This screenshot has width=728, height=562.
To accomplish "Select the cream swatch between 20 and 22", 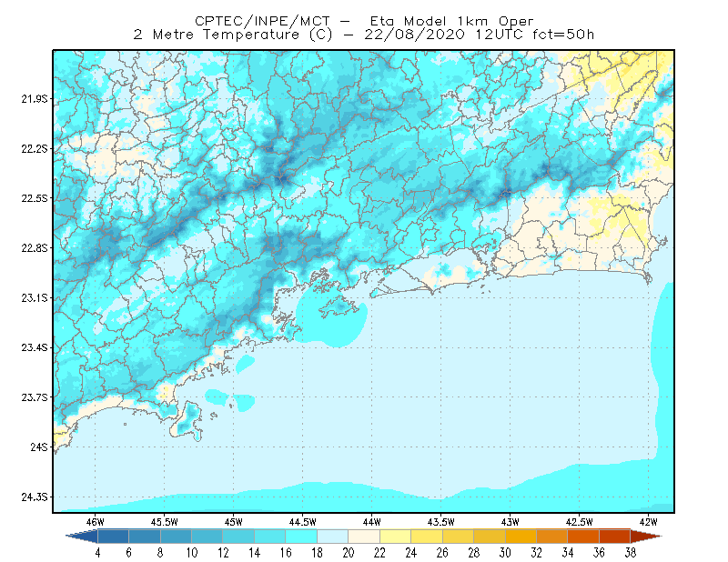I will point(364,537).
